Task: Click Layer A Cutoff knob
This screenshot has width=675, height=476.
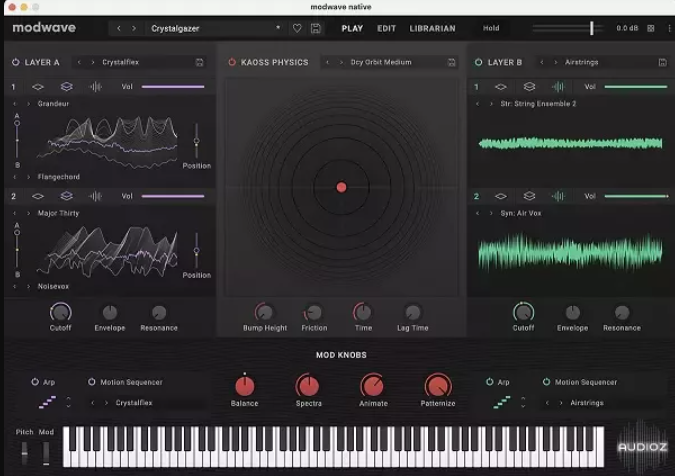Action: point(61,313)
